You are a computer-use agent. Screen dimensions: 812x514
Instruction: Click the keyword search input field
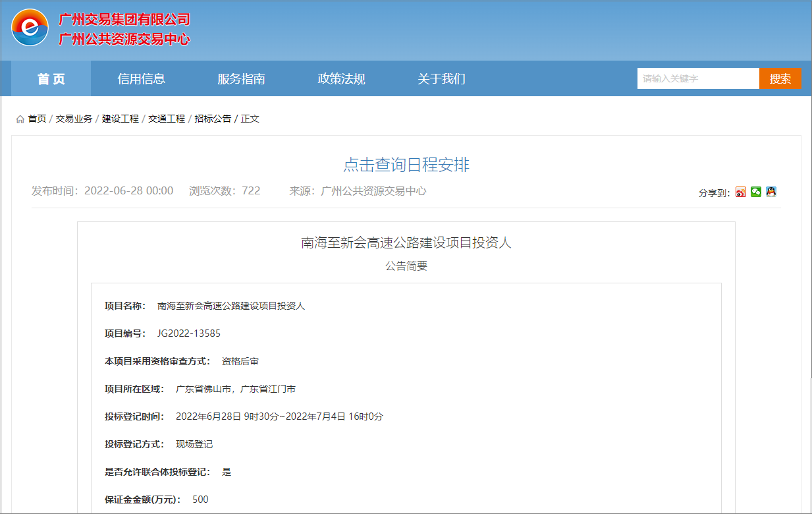697,78
